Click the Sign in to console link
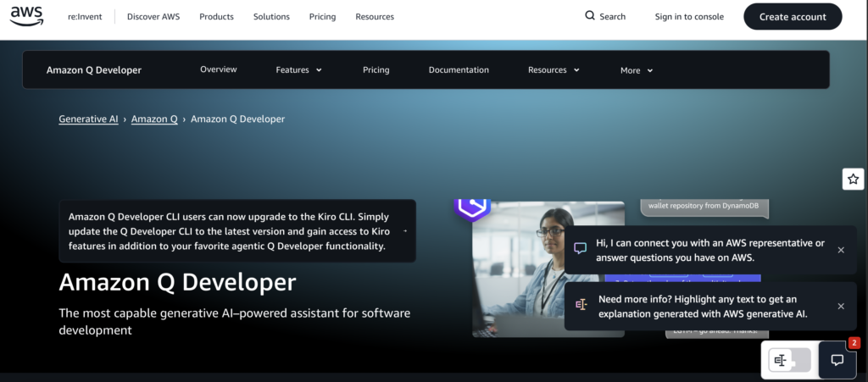This screenshot has height=382, width=868. (690, 17)
